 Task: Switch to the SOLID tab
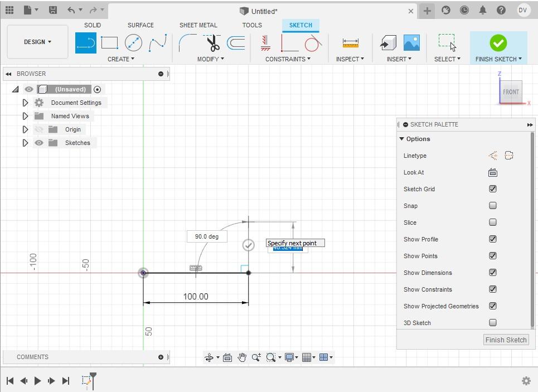point(93,25)
